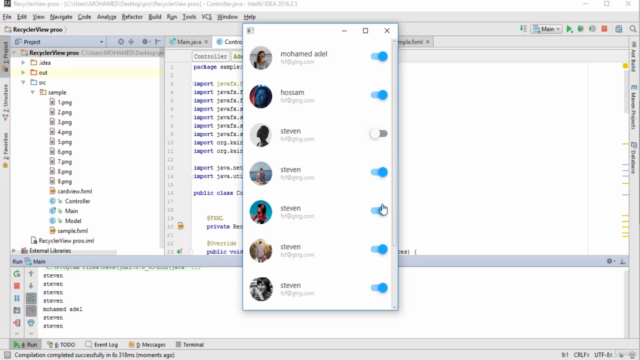Viewport: 640px width, 360px height.
Task: Open the Structure tool window stripe
Action: tap(5, 102)
